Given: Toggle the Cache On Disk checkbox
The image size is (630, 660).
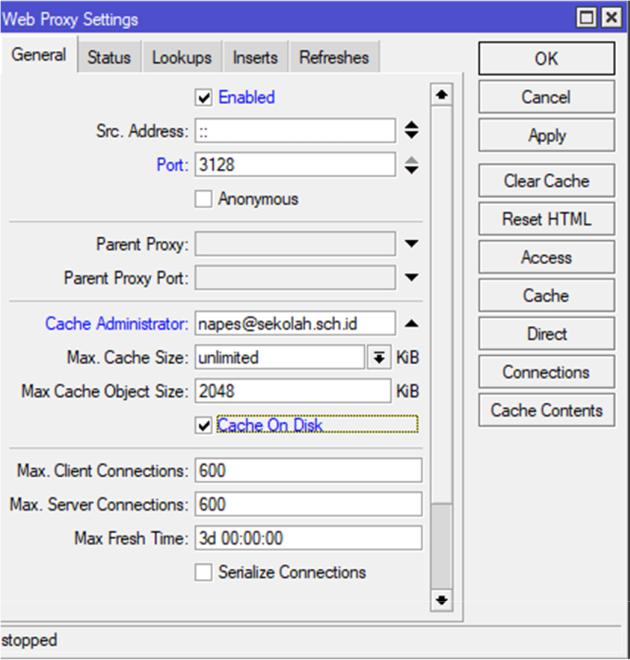Looking at the screenshot, I should pyautogui.click(x=204, y=425).
